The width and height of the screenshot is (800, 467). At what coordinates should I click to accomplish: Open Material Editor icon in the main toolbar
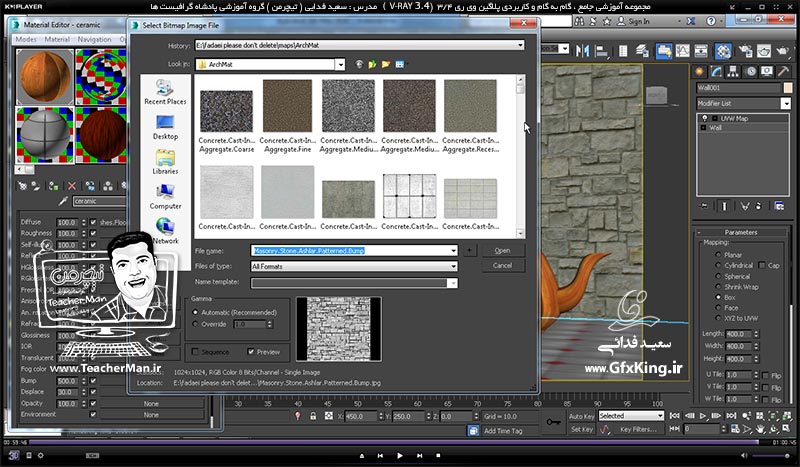pyautogui.click(x=723, y=51)
